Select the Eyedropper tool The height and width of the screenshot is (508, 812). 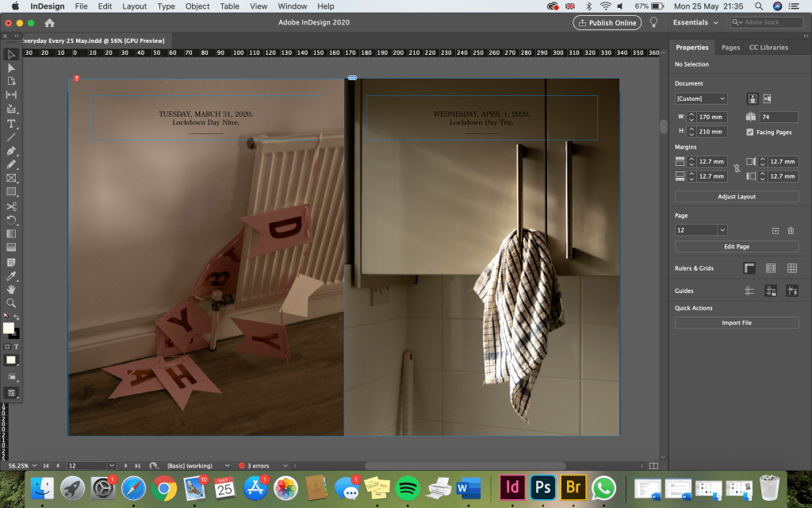pyautogui.click(x=12, y=275)
